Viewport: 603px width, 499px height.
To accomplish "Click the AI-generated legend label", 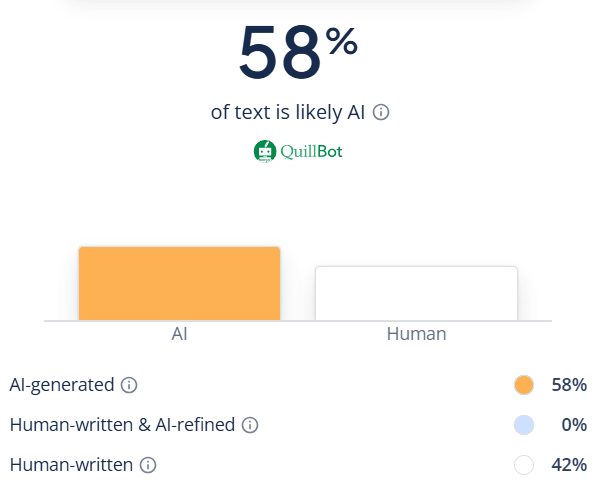I will click(62, 385).
